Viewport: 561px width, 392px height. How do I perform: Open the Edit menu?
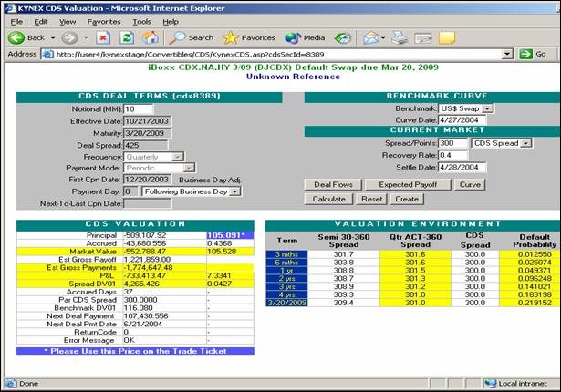point(41,22)
